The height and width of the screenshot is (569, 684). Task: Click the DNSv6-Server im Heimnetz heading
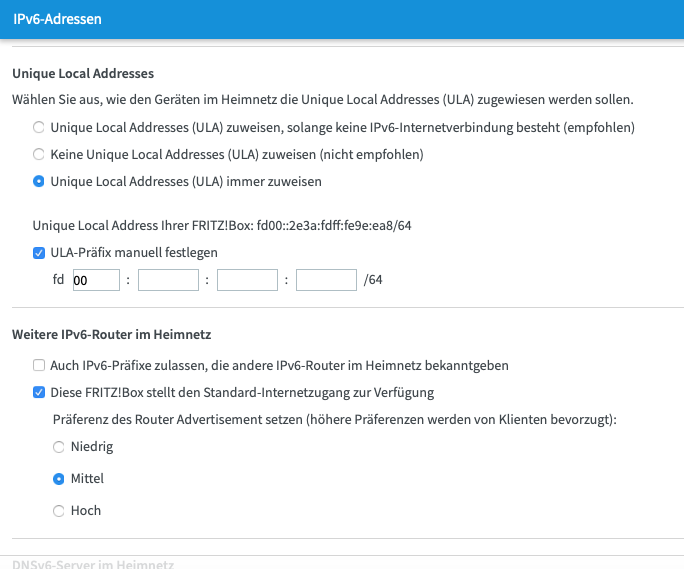tap(93, 564)
